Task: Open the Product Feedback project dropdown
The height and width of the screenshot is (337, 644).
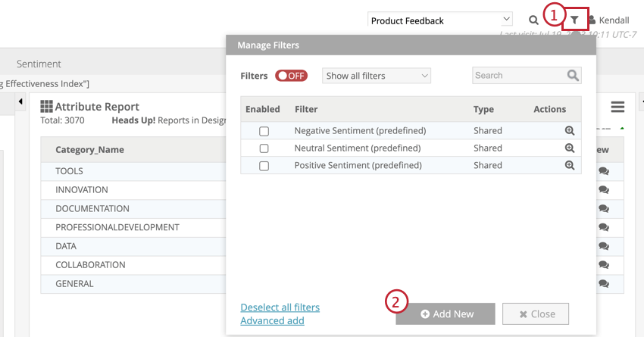Action: click(440, 20)
